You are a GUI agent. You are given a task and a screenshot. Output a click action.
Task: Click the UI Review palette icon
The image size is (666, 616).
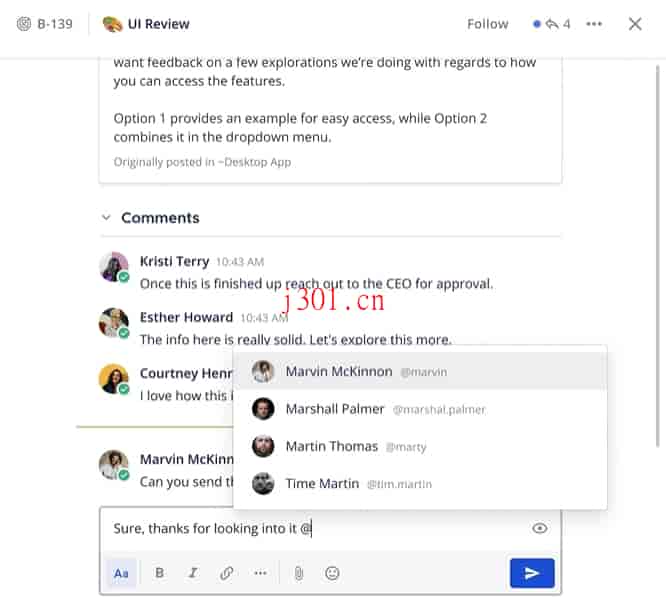113,24
